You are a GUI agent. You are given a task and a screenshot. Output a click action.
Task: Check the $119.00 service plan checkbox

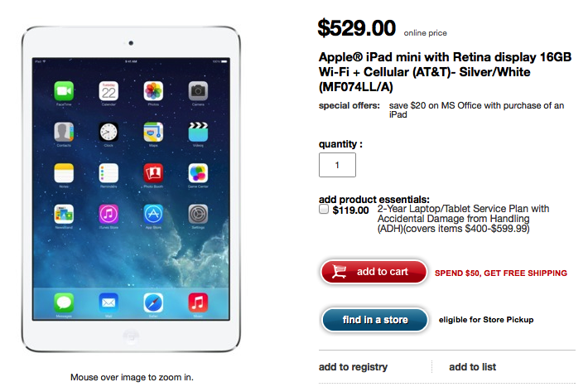324,209
